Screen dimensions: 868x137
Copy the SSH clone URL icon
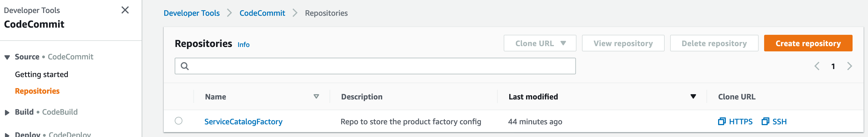[x=765, y=122]
